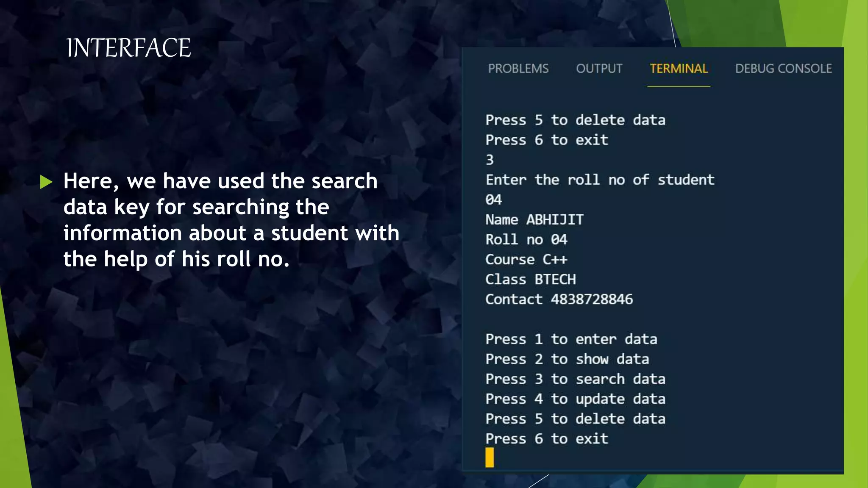Click the 'Here, we have used the search' paragraph
Viewport: 868px width, 488px height.
click(x=231, y=220)
